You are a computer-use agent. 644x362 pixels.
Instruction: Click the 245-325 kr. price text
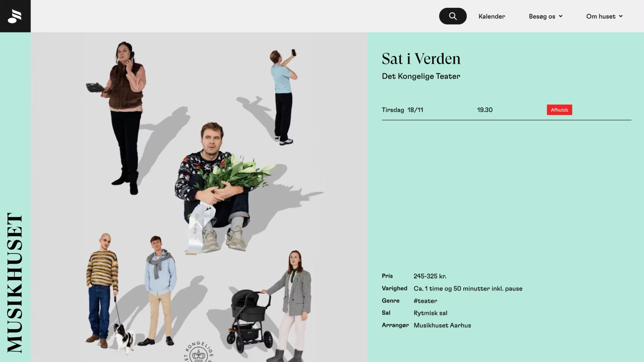[x=430, y=276]
